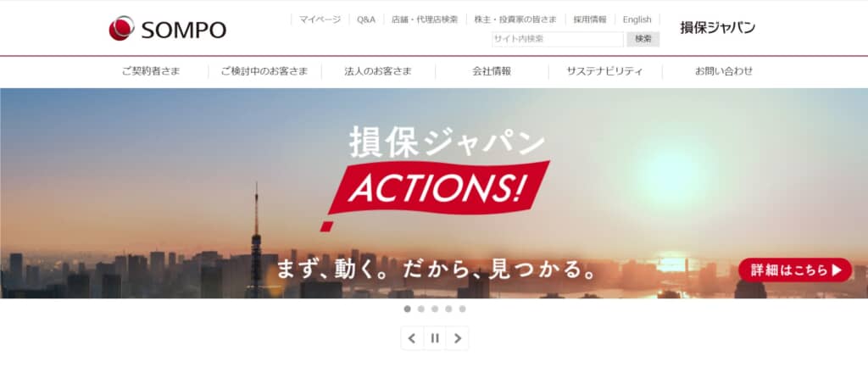Open ご検討中のお客さま menu
The image size is (868, 384).
(x=264, y=71)
